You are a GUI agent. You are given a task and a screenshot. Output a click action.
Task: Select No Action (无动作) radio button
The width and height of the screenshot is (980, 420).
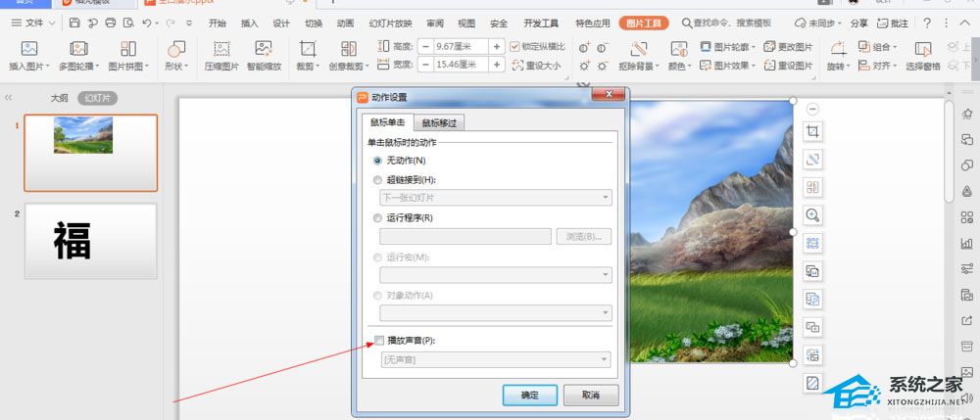377,161
